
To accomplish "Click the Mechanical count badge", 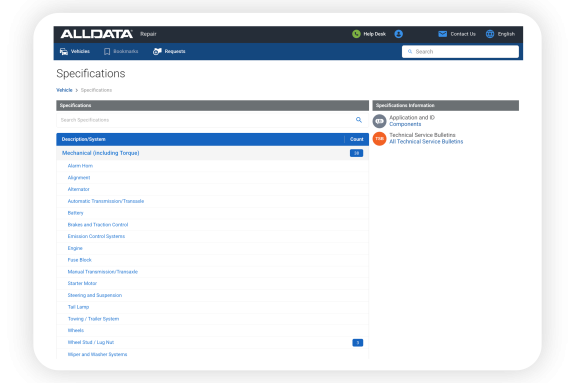I will tap(356, 153).
